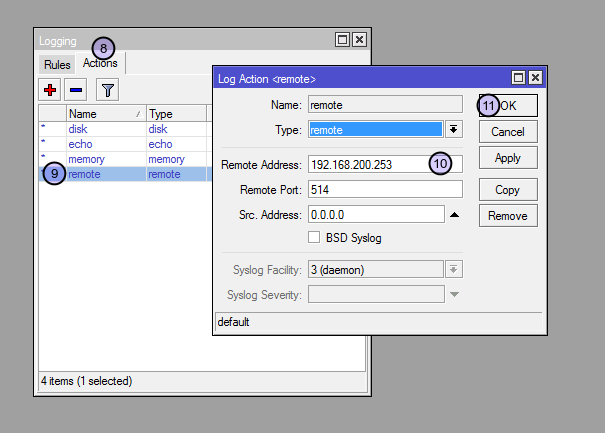Sort list by Type column header
This screenshot has height=433, width=605.
175,114
